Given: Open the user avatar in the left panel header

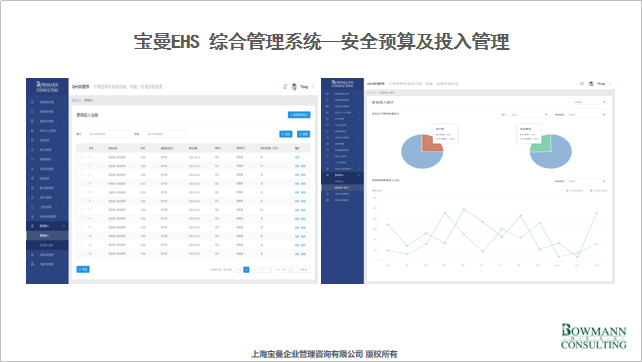Looking at the screenshot, I should [x=294, y=87].
